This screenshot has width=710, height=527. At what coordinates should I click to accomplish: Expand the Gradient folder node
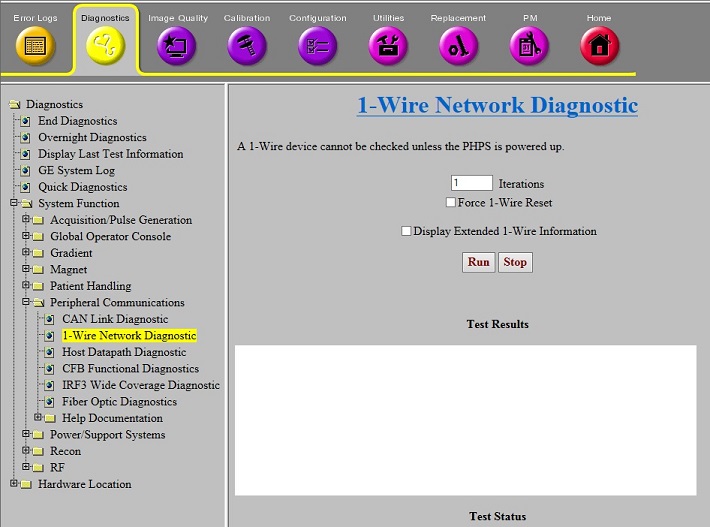(x=26, y=253)
